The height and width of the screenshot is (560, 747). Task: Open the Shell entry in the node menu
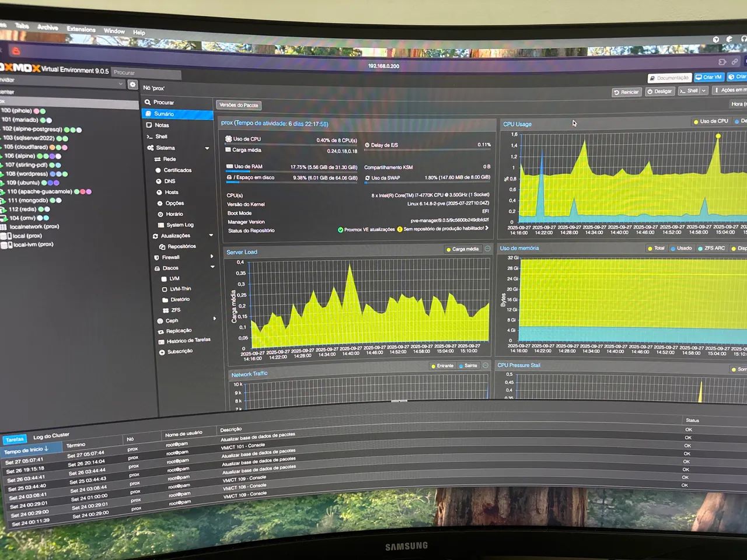pos(161,136)
